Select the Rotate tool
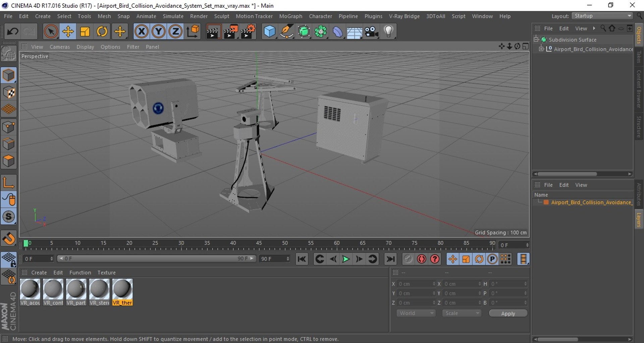Viewport: 644px width, 343px height. (102, 32)
